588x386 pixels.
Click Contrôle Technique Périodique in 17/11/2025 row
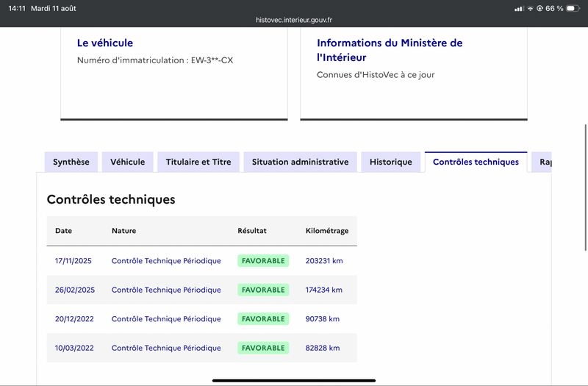166,261
